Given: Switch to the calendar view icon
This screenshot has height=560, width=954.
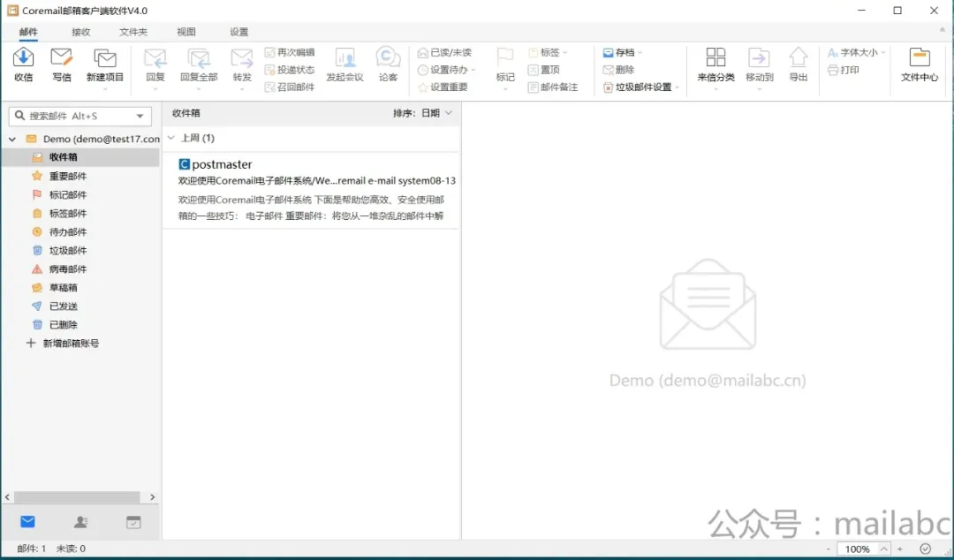Looking at the screenshot, I should coord(133,522).
